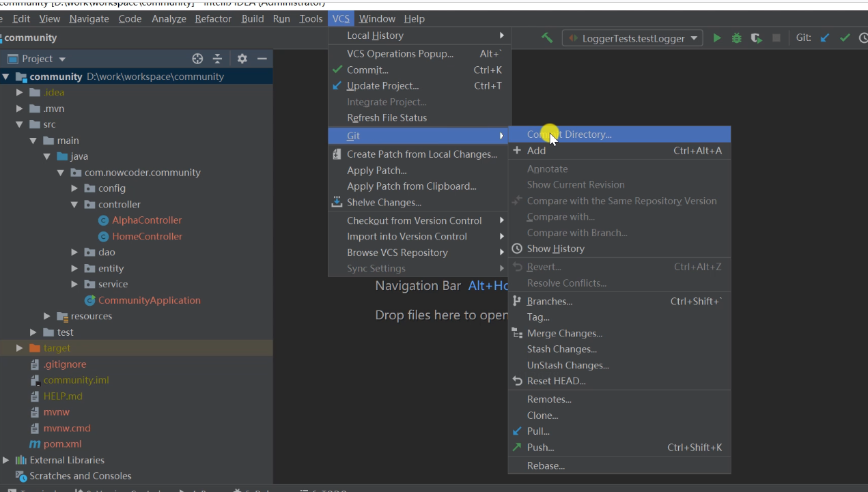Image resolution: width=868 pixels, height=492 pixels.
Task: Collapse the controller package
Action: (74, 204)
